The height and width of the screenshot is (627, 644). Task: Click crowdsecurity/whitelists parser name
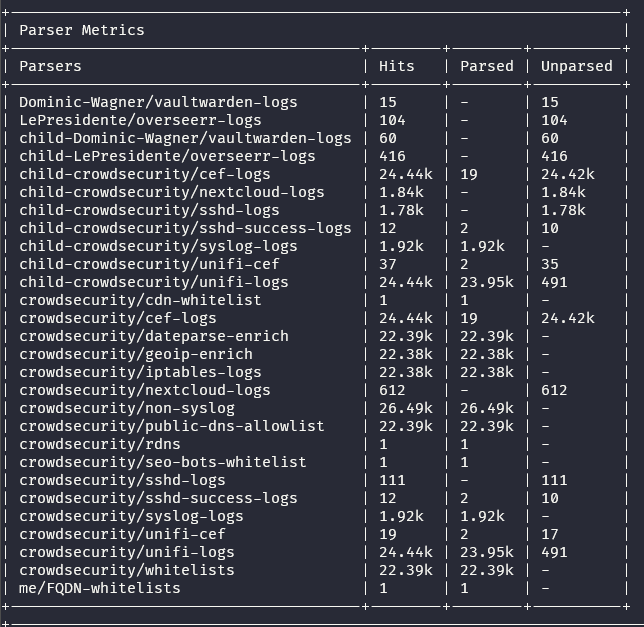coord(127,570)
